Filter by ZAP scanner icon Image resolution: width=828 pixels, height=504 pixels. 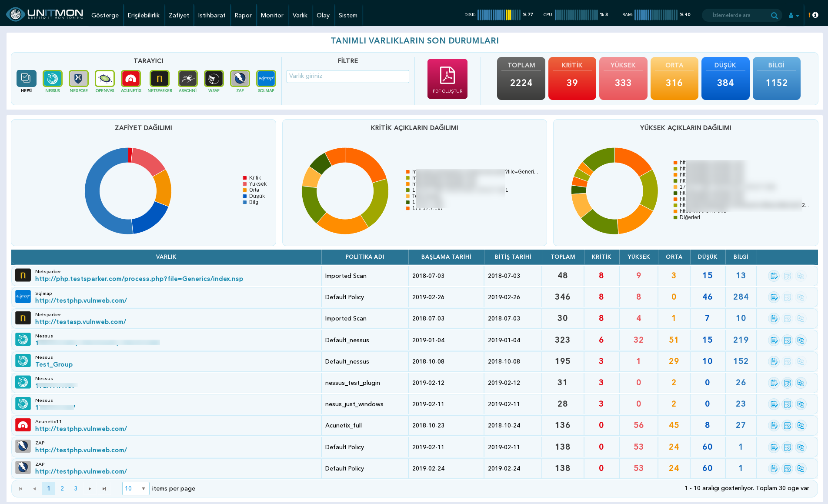click(x=240, y=79)
